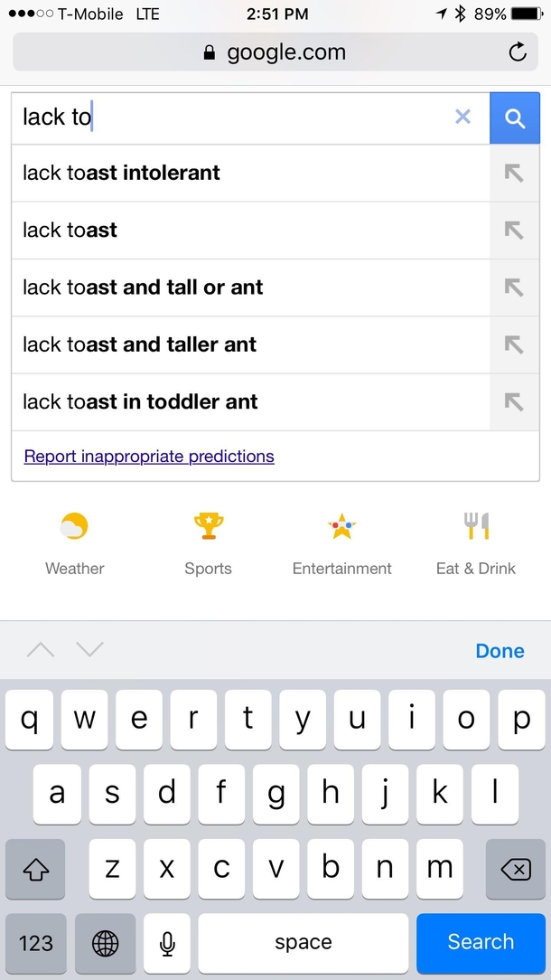Fill query arrow beside 'lack toast' suggestion
This screenshot has height=980, width=551.
click(x=514, y=231)
